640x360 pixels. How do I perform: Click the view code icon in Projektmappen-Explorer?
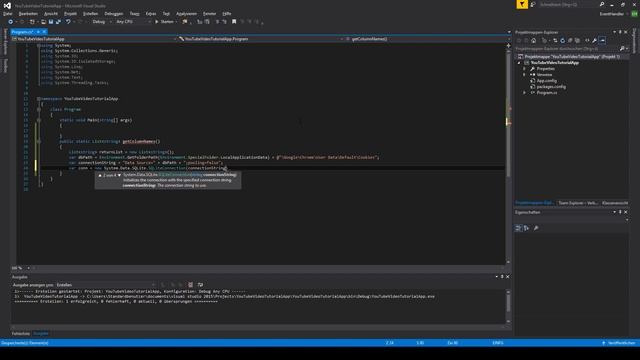click(x=587, y=40)
